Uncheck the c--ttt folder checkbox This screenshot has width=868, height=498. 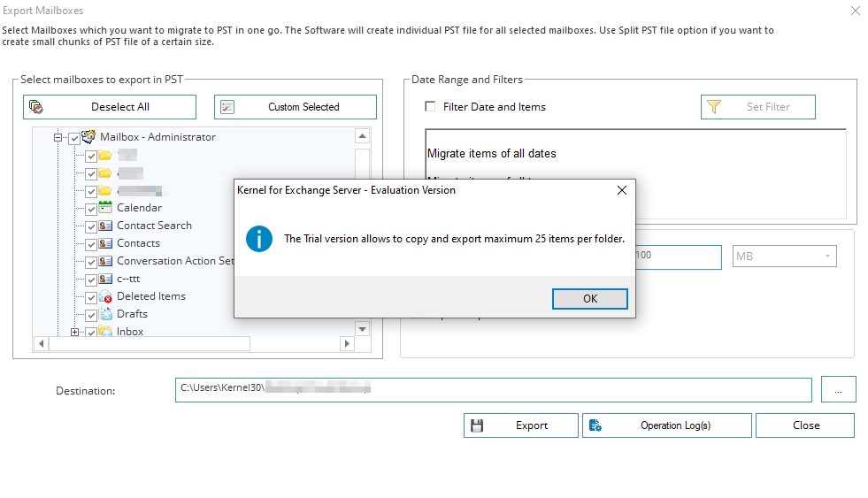[91, 280]
